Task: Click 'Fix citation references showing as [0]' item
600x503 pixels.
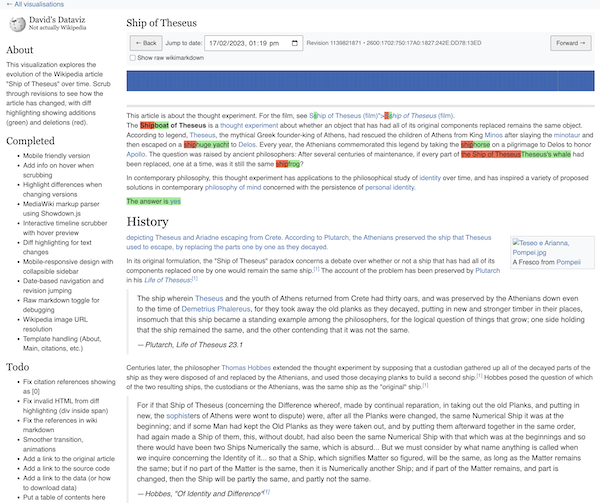Action: click(x=69, y=386)
